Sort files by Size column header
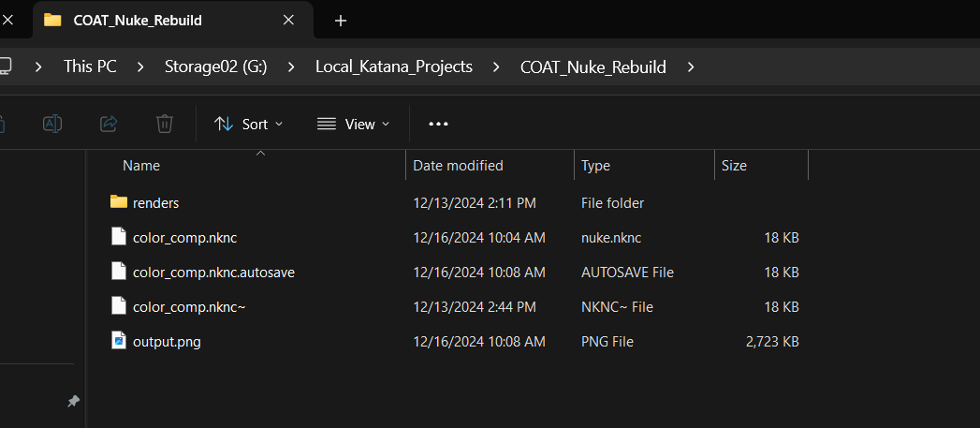 point(734,166)
